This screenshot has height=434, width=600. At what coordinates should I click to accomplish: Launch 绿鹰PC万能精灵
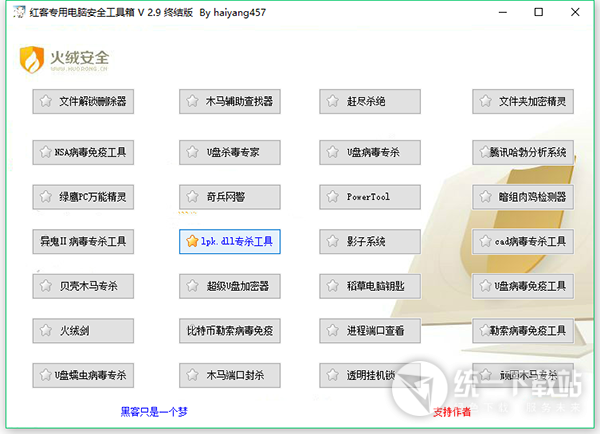click(x=82, y=196)
